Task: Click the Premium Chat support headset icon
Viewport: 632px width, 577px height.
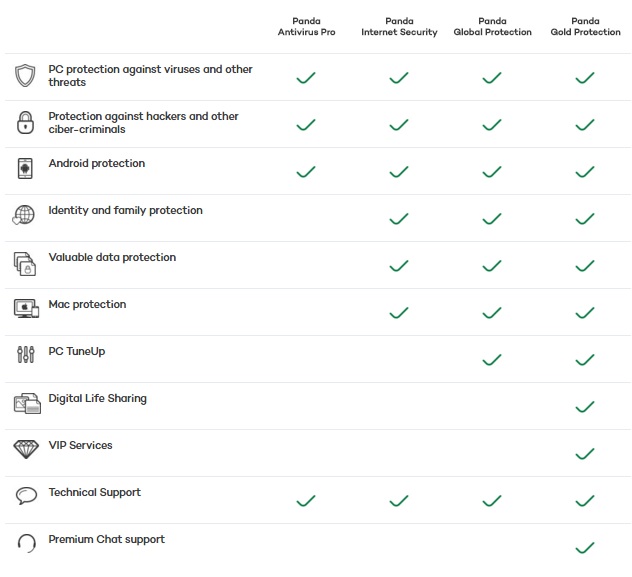Action: pos(25,543)
